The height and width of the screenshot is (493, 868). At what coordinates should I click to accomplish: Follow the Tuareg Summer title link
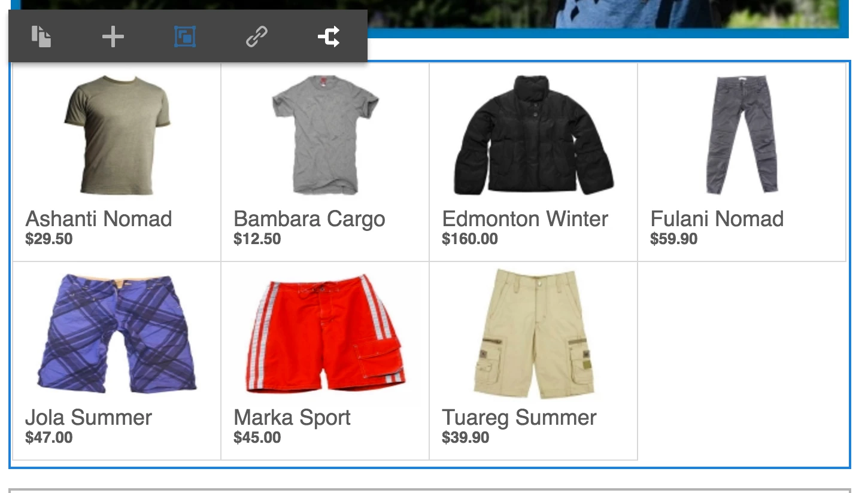[x=519, y=418]
